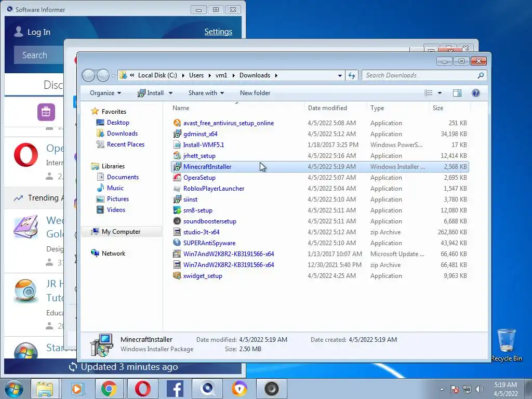Select the siinst installer icon
The height and width of the screenshot is (399, 532).
[177, 199]
